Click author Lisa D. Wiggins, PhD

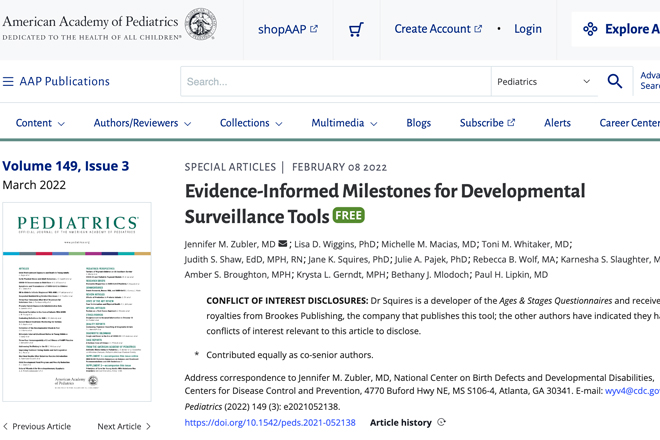pos(335,244)
